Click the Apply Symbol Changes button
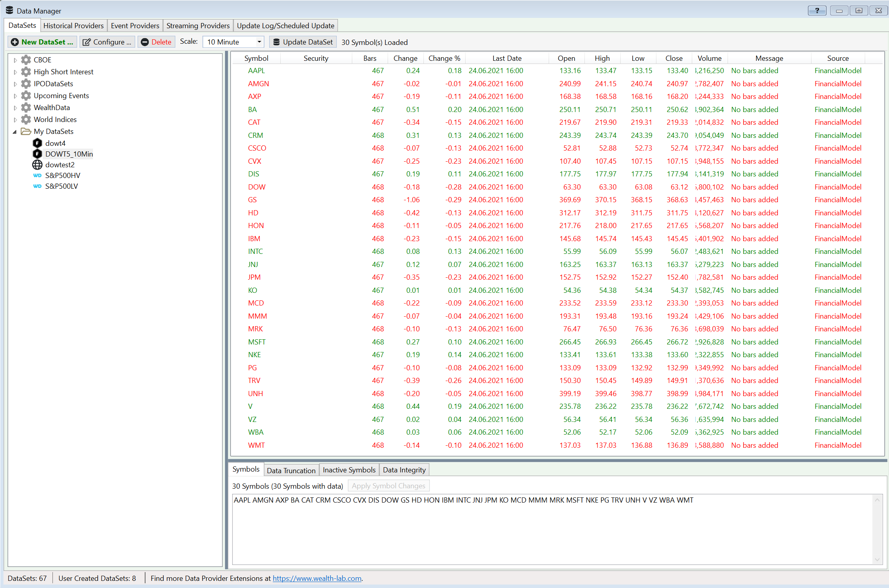The width and height of the screenshot is (889, 588). pyautogui.click(x=388, y=486)
